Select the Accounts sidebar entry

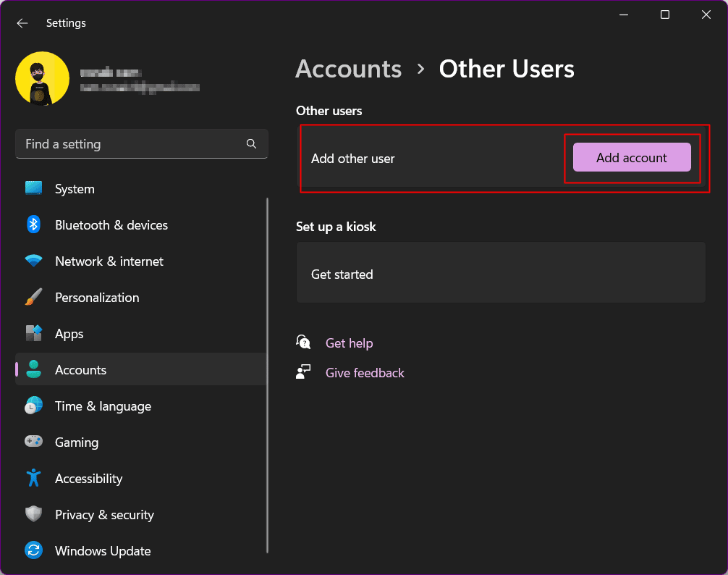140,369
